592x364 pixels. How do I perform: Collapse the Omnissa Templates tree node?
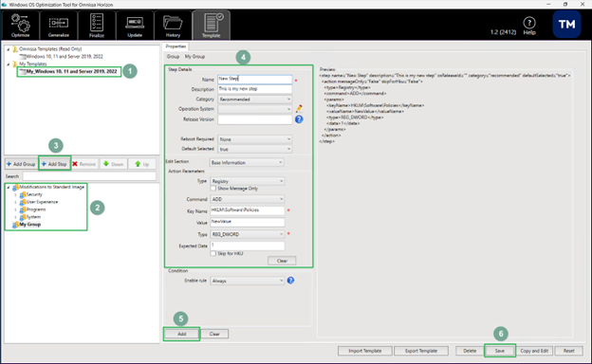point(9,49)
